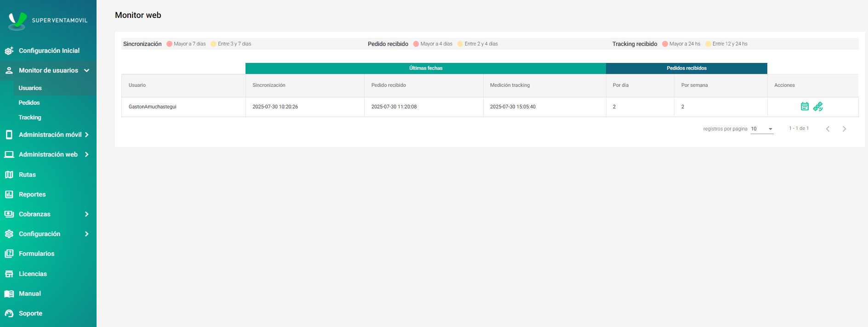Open Formularios via its question-mark icon

[x=9, y=254]
